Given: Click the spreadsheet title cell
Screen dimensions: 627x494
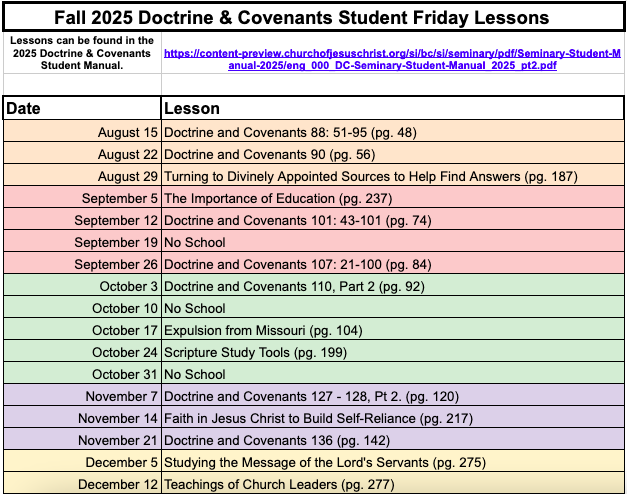Looking at the screenshot, I should pyautogui.click(x=314, y=18).
